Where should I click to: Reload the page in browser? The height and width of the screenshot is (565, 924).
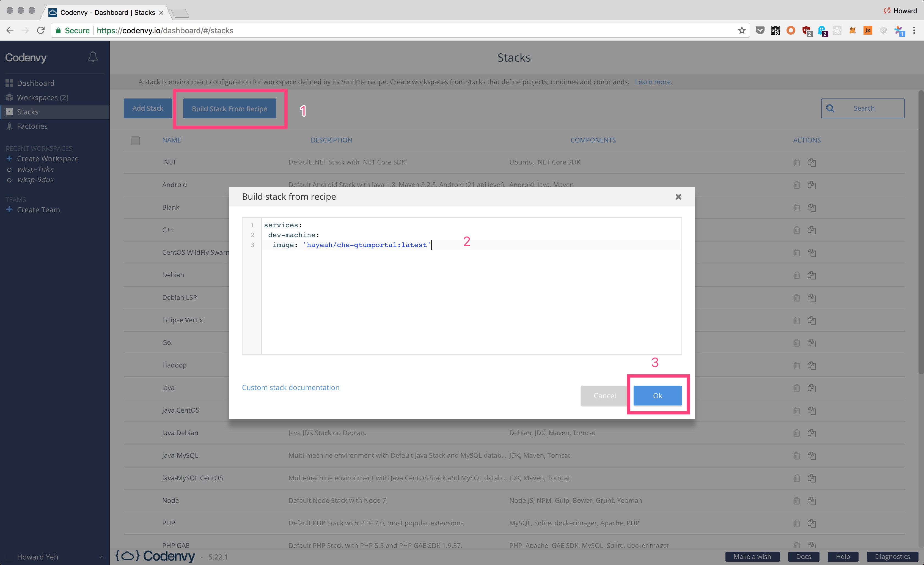[41, 30]
